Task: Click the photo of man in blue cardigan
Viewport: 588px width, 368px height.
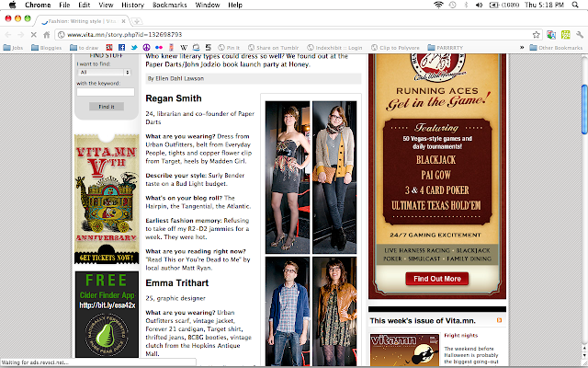Action: click(x=288, y=311)
